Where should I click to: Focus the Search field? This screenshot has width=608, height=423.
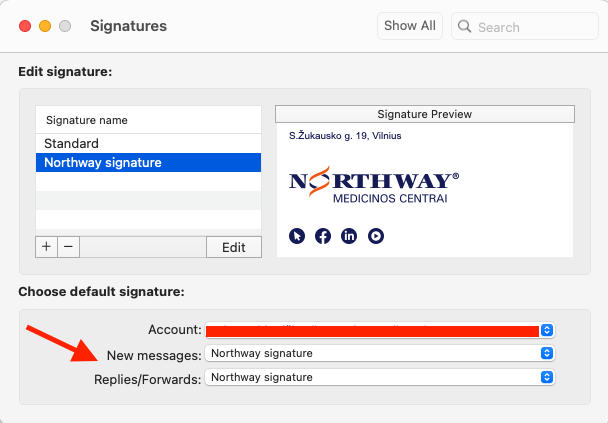click(x=525, y=26)
